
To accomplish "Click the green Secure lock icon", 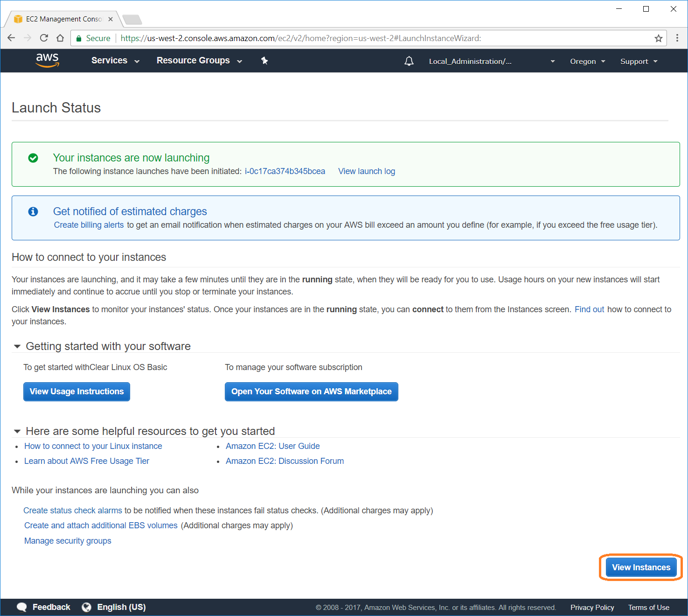I will [x=79, y=39].
